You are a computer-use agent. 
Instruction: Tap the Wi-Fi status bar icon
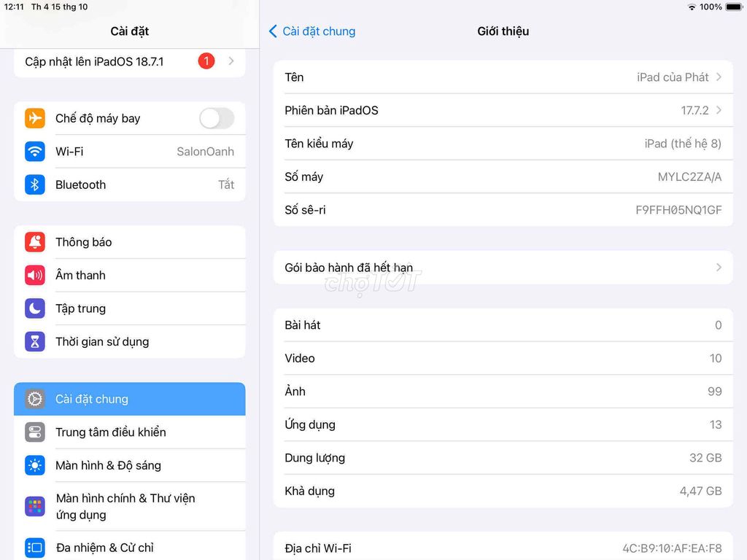tap(692, 7)
